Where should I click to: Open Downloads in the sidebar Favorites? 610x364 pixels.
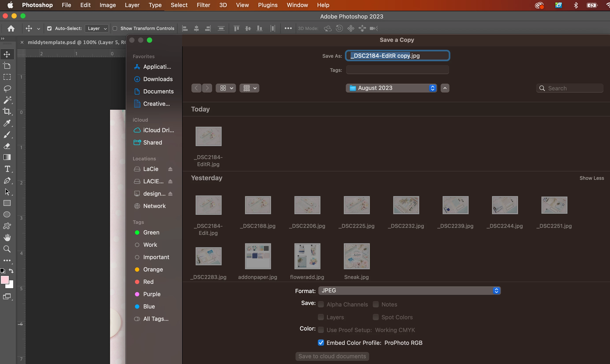[x=158, y=79]
